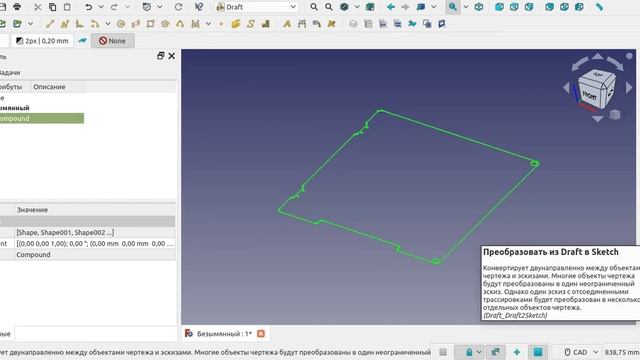Open dropdown next to link navigation icon
The image size is (640, 360).
click(x=434, y=7)
